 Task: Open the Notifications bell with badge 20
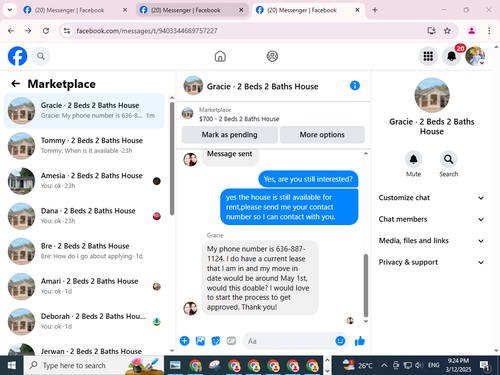(452, 56)
